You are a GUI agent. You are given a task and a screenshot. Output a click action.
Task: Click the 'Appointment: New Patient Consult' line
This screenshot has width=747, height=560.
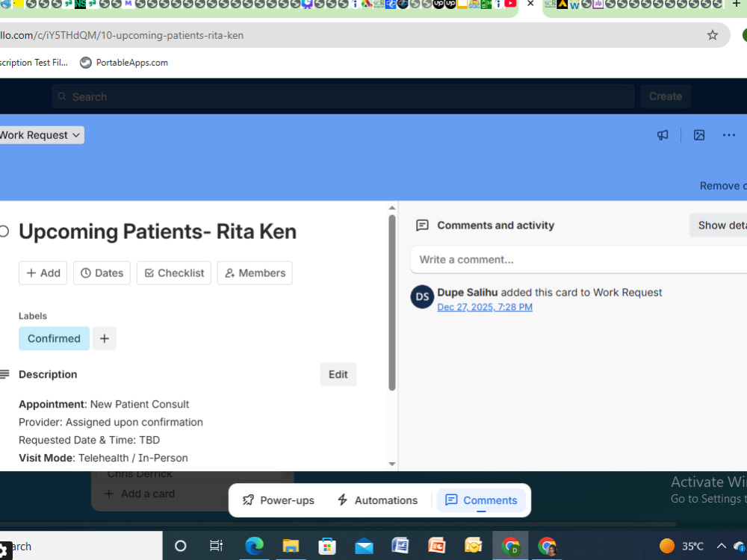(x=104, y=404)
